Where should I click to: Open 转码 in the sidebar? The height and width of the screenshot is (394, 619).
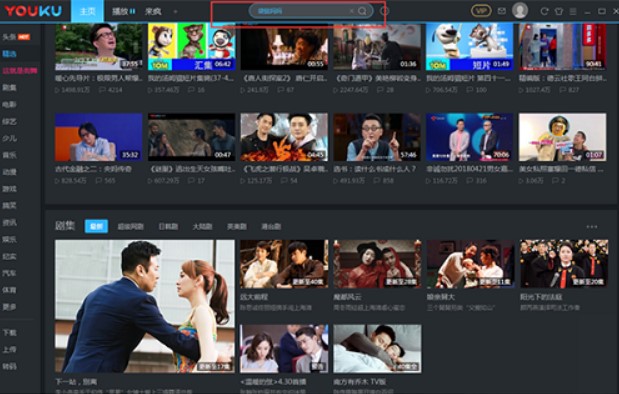click(9, 366)
